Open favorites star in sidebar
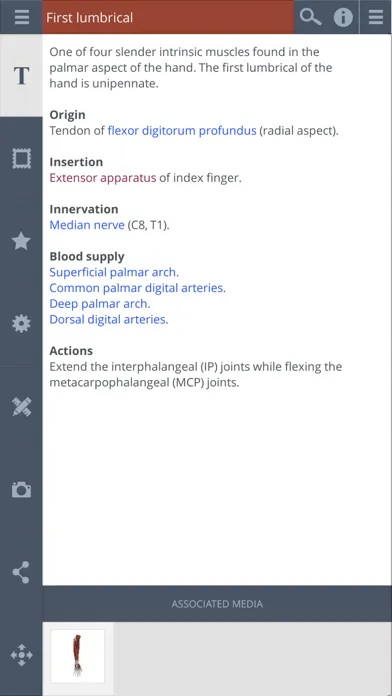Image resolution: width=392 pixels, height=696 pixels. point(21,241)
